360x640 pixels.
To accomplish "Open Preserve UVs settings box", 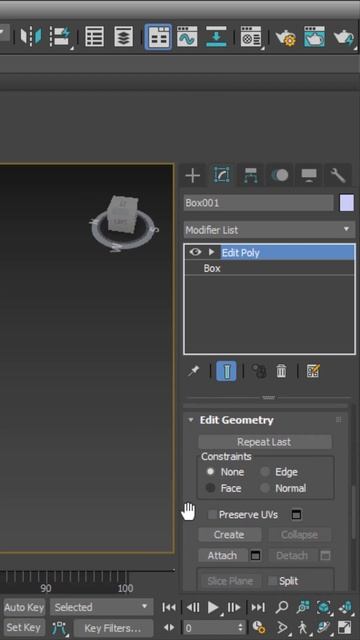I will pos(296,515).
